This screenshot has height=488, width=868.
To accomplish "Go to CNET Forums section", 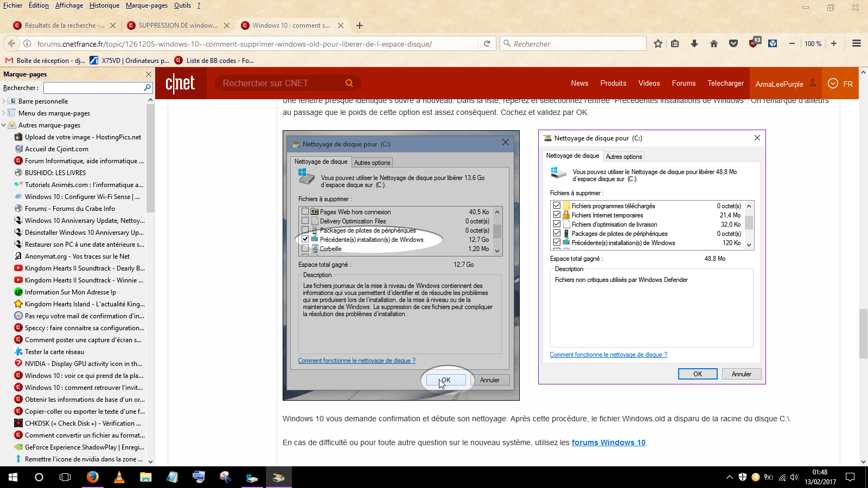I will (x=684, y=83).
